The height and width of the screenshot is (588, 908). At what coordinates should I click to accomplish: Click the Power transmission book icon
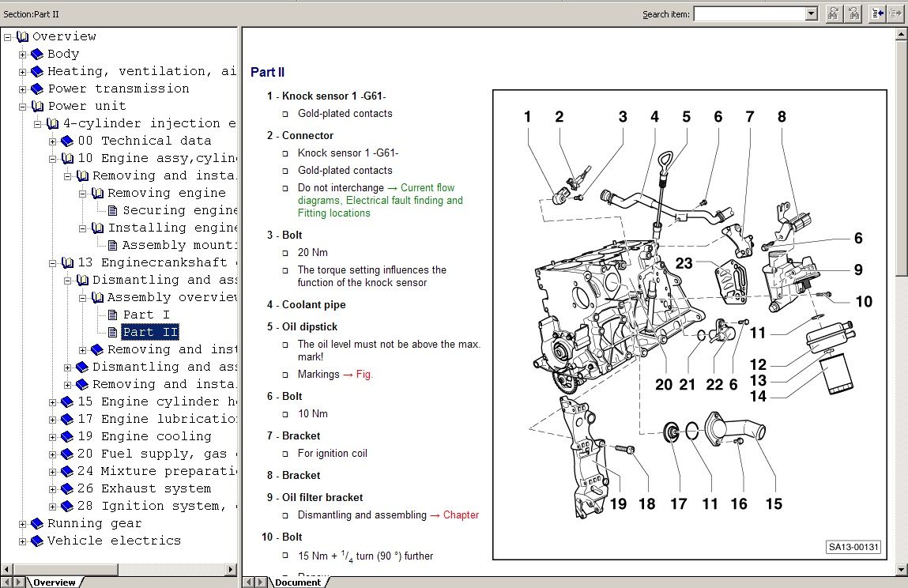[x=37, y=89]
